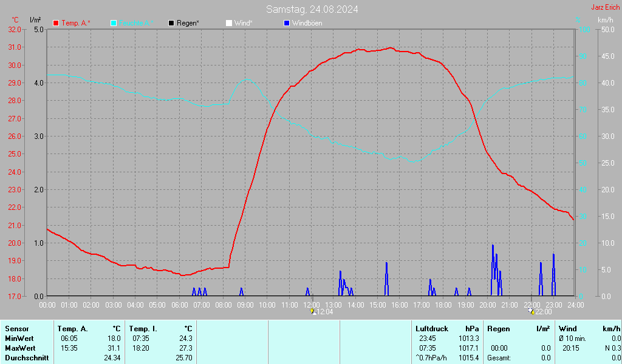The width and height of the screenshot is (622, 364).
Task: Click the red Temp. A. legend swatch
Action: coord(56,23)
